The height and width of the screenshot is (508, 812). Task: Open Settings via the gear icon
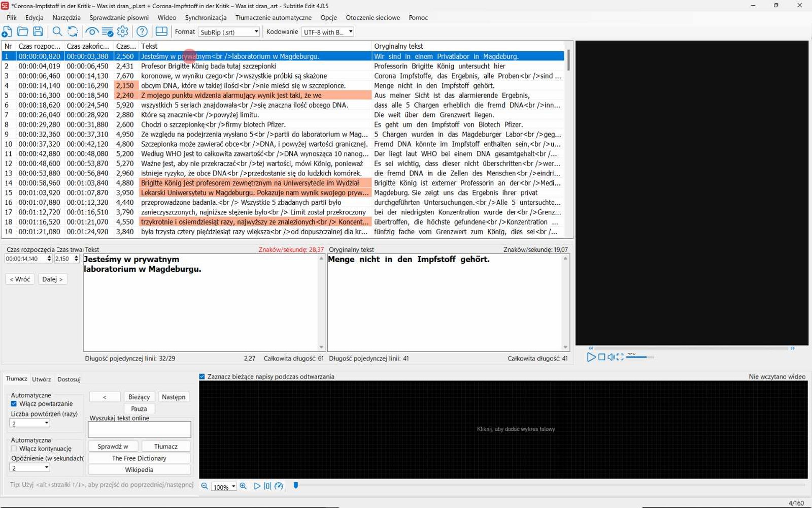[123, 31]
